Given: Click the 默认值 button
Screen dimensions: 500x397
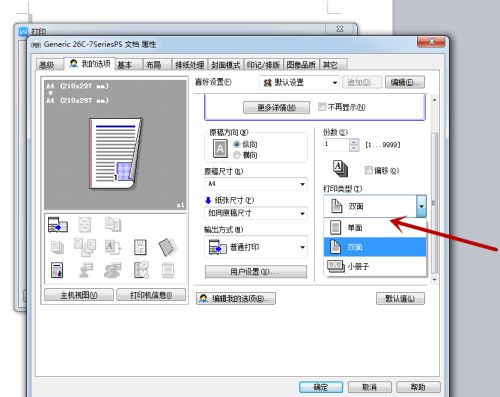Looking at the screenshot, I should [x=400, y=298].
